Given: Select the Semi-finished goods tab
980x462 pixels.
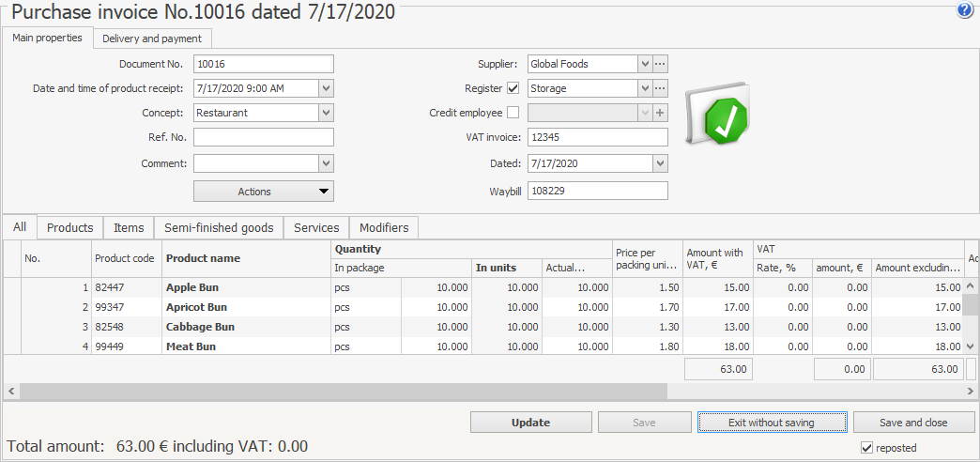Looking at the screenshot, I should click(x=219, y=228).
